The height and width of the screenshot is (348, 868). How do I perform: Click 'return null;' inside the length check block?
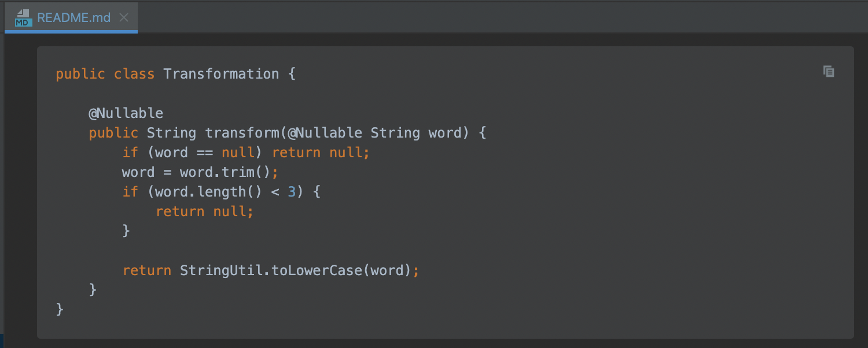click(205, 212)
